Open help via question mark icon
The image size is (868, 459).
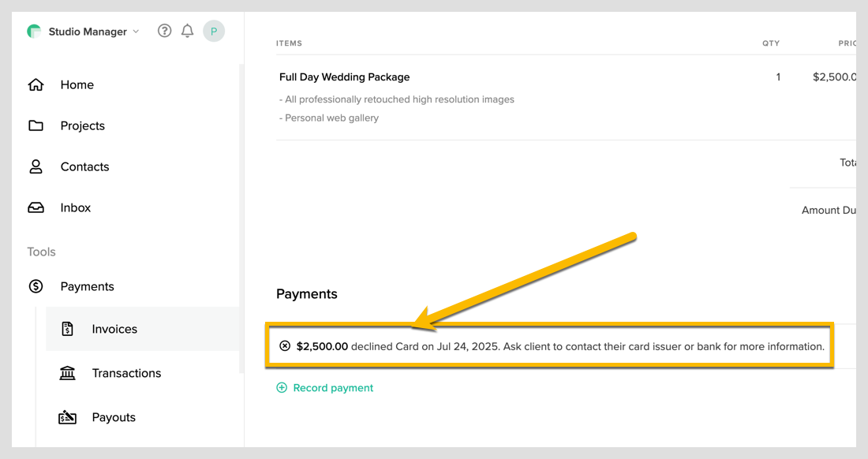coord(164,31)
